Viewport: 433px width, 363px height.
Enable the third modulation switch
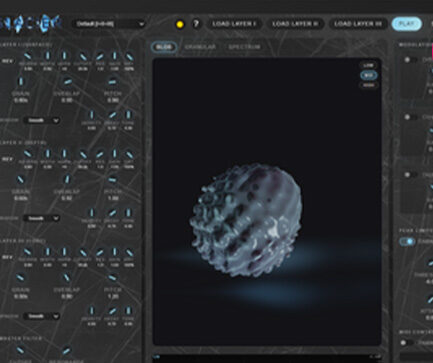pyautogui.click(x=410, y=175)
